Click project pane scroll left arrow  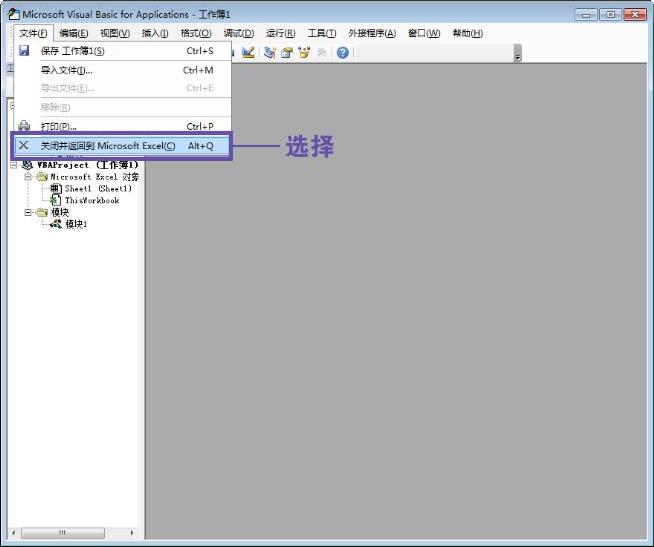click(x=14, y=532)
